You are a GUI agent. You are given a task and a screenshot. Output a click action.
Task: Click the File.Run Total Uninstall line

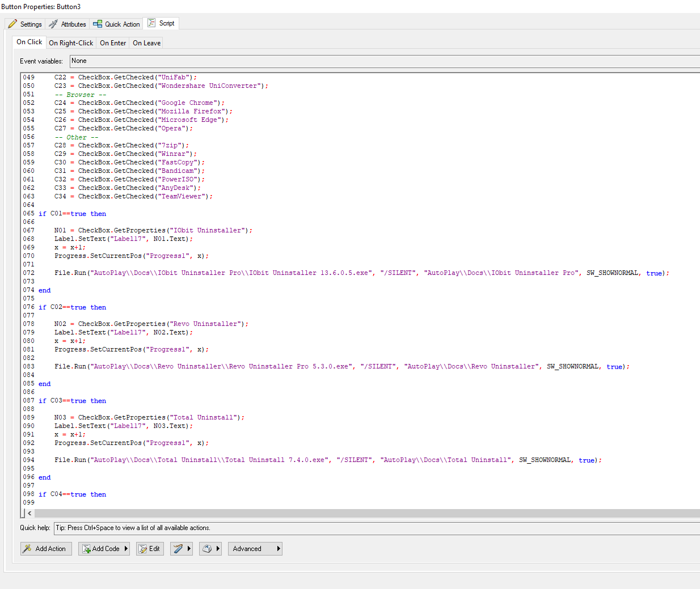pos(328,460)
